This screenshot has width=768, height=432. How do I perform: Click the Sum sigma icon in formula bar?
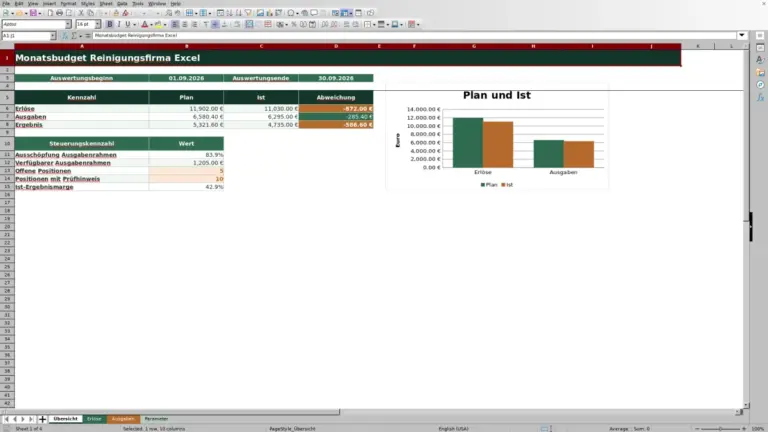[74, 36]
